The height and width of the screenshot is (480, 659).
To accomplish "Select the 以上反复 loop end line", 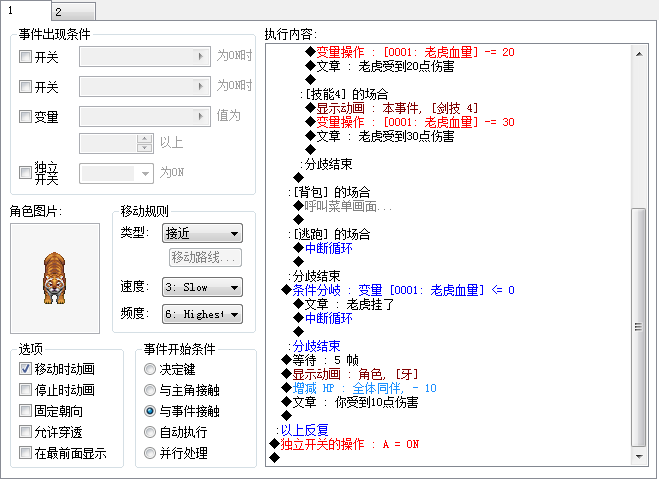I will pyautogui.click(x=304, y=430).
